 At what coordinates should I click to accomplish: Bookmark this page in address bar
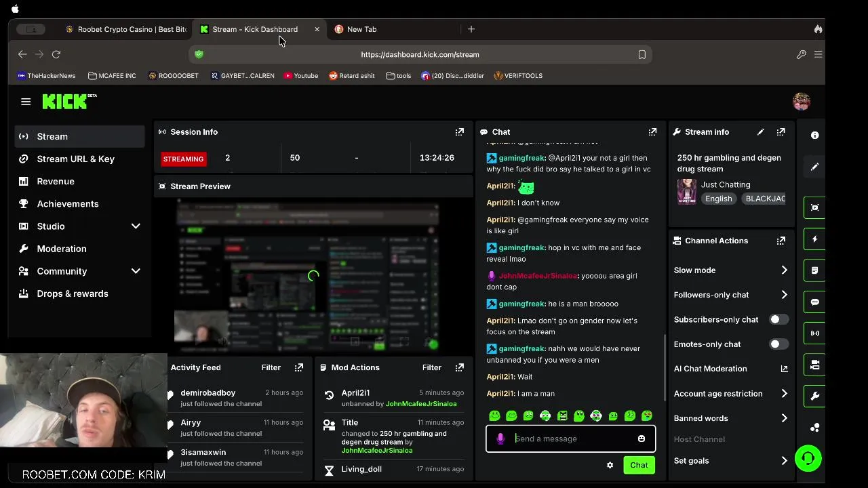click(x=642, y=54)
